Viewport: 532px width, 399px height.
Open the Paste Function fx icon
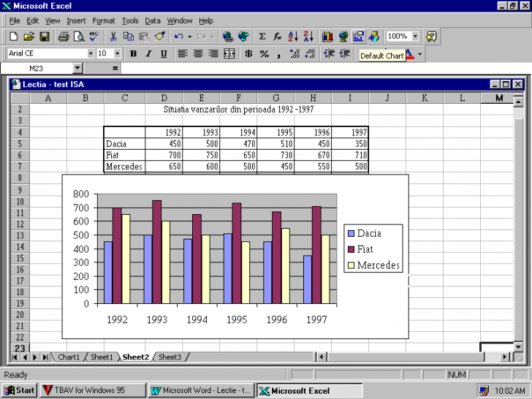277,37
